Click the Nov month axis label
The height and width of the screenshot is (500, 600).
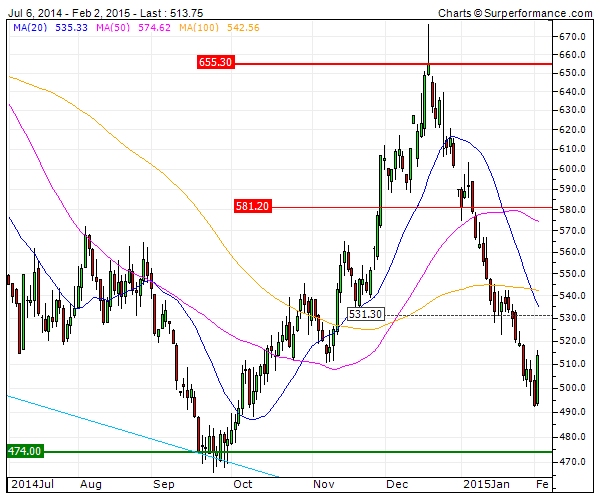point(324,484)
